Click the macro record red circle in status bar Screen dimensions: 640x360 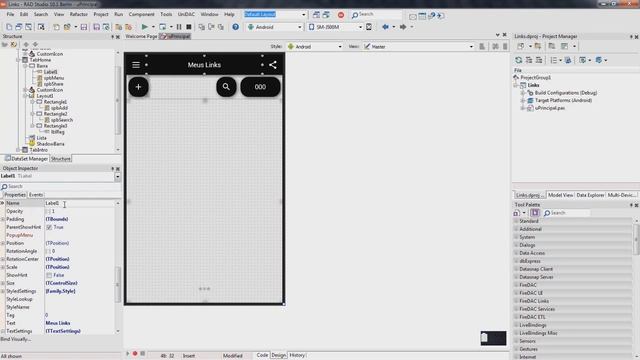[135, 353]
